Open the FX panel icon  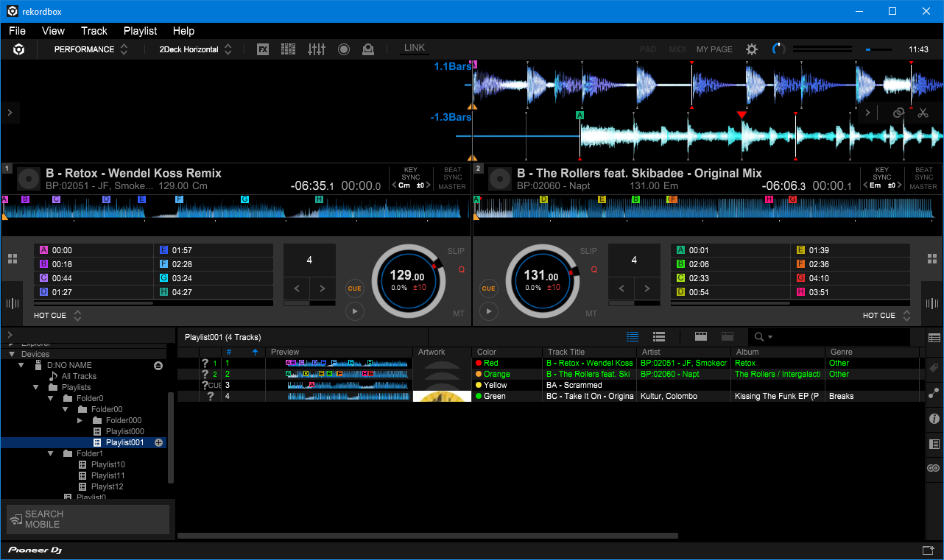(x=263, y=49)
